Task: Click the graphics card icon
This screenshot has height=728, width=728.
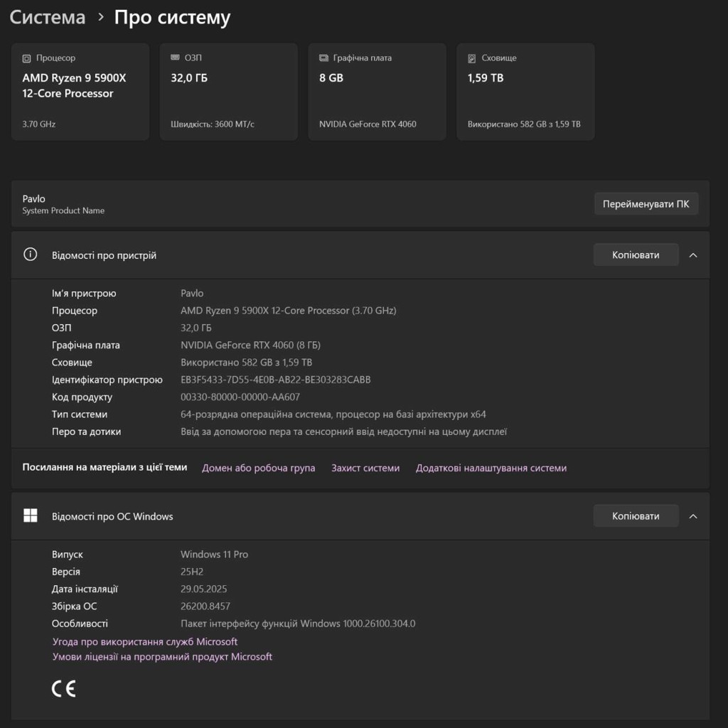Action: click(323, 58)
